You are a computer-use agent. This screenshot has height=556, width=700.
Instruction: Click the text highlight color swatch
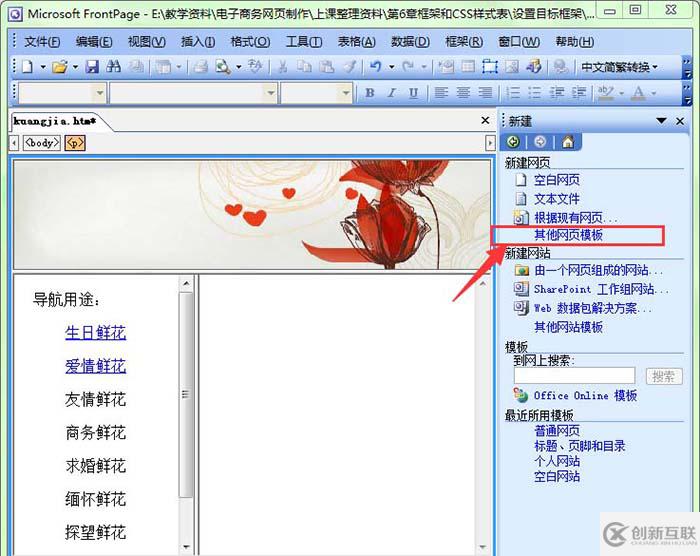(x=606, y=93)
